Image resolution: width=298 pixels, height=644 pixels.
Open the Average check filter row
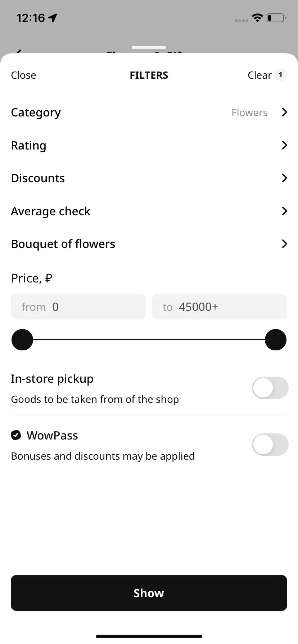(x=149, y=211)
